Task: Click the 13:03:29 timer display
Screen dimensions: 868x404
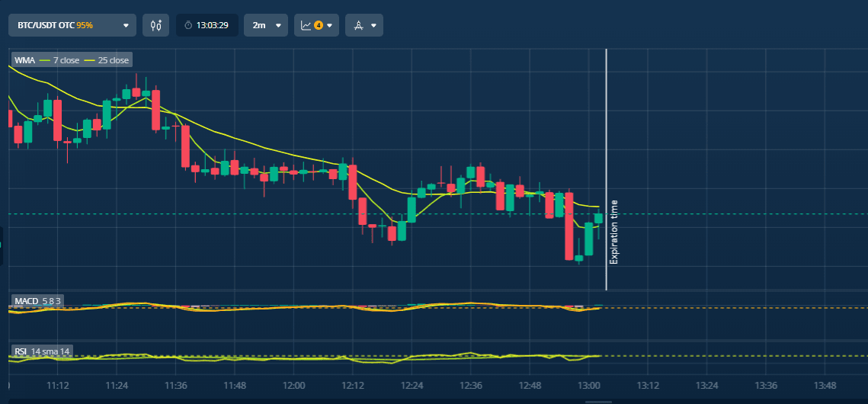Action: (x=207, y=25)
